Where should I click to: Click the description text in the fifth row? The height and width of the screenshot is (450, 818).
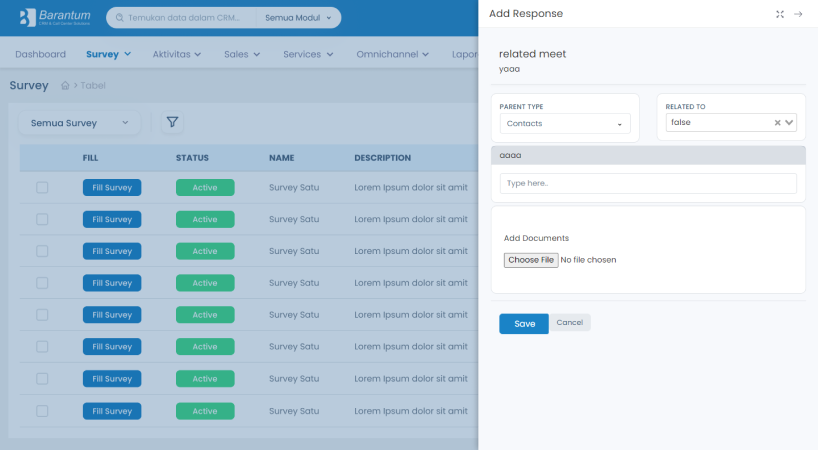411,314
